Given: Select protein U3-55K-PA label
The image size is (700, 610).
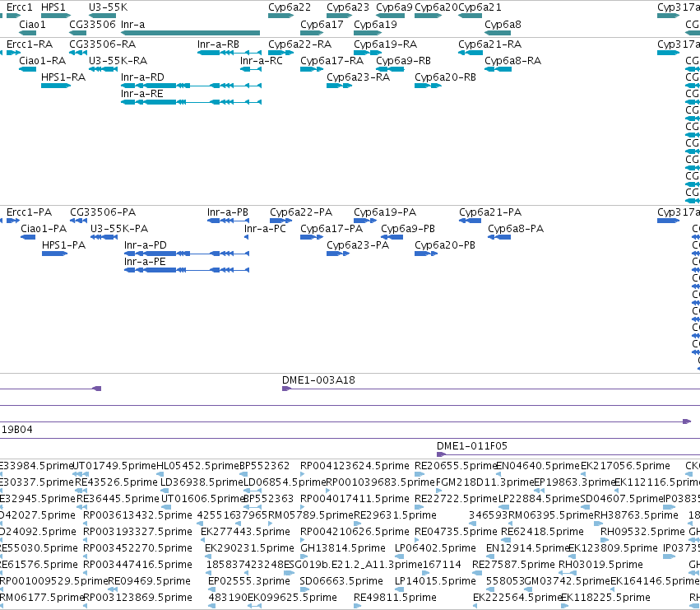Looking at the screenshot, I should click(119, 228).
